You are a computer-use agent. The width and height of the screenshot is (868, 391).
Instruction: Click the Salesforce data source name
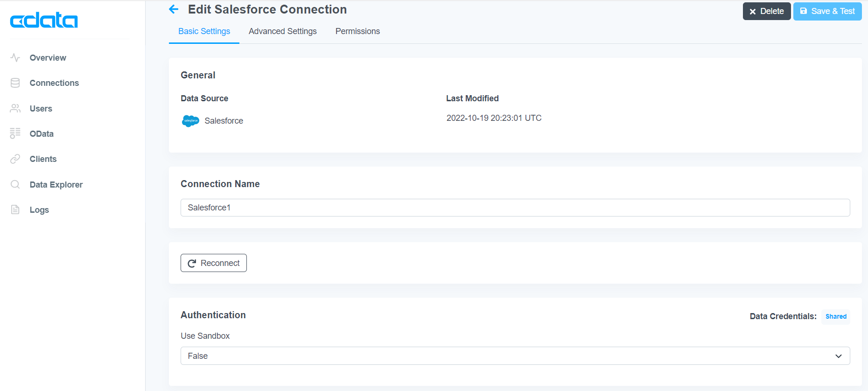(224, 121)
